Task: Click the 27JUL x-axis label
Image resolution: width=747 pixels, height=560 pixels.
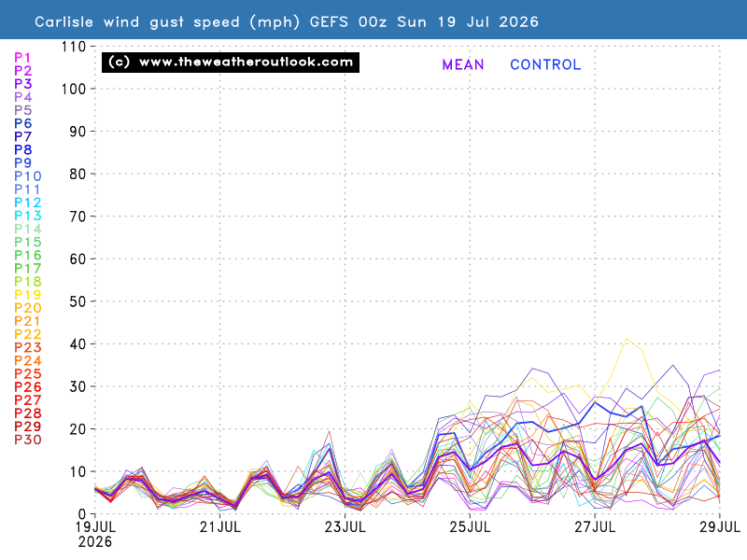Action: [595, 527]
